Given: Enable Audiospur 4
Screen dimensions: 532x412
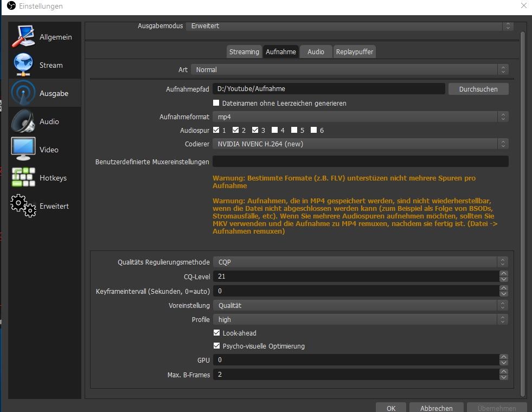Looking at the screenshot, I should pyautogui.click(x=275, y=130).
